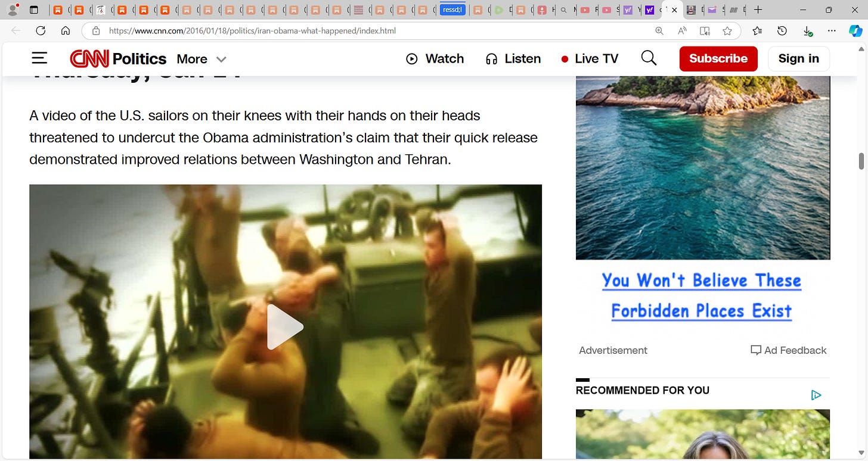
Task: Click the AdChoices triangle icon
Action: pyautogui.click(x=816, y=395)
